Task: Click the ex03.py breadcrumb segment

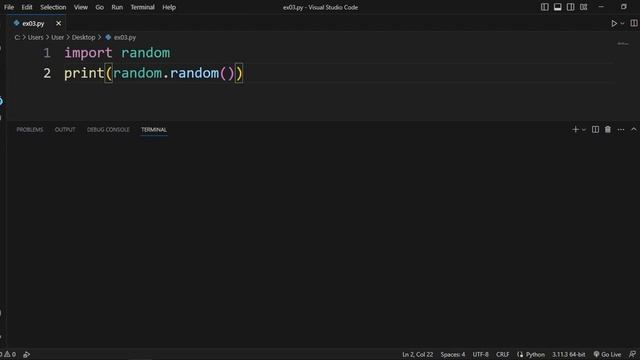Action: [120, 37]
